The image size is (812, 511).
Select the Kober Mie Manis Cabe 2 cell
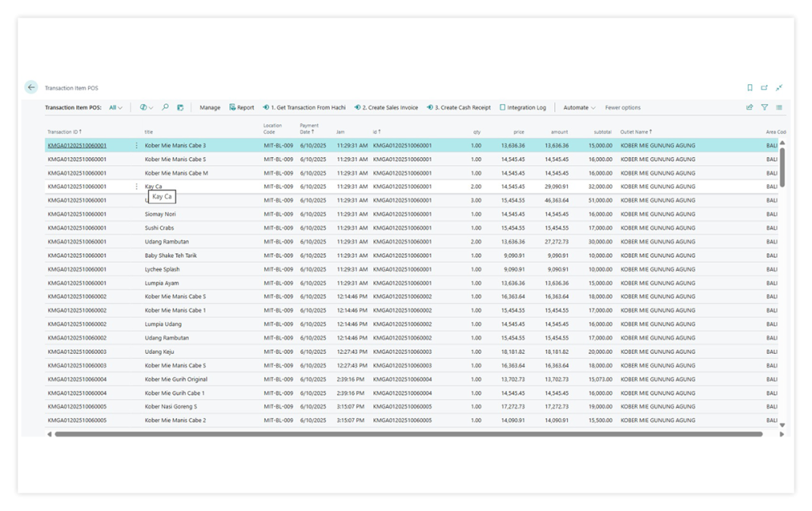click(175, 421)
